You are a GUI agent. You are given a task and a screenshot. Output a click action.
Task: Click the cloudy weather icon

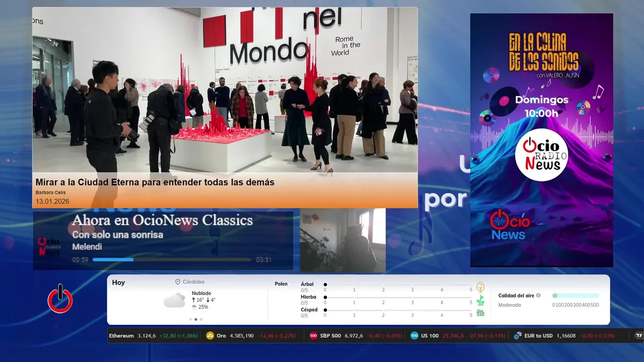(x=175, y=300)
